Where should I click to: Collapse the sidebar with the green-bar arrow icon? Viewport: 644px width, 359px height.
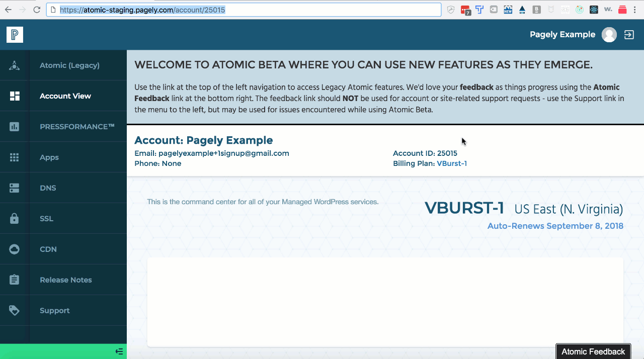[x=119, y=351]
